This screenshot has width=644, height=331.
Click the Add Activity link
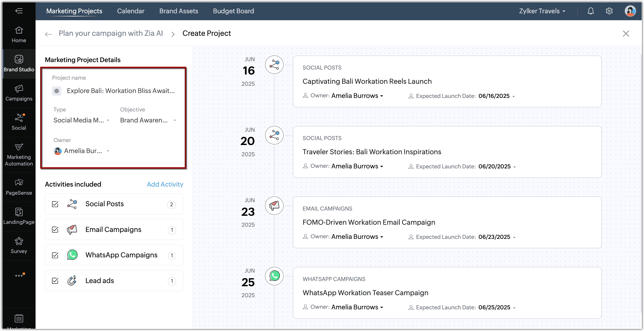(165, 184)
